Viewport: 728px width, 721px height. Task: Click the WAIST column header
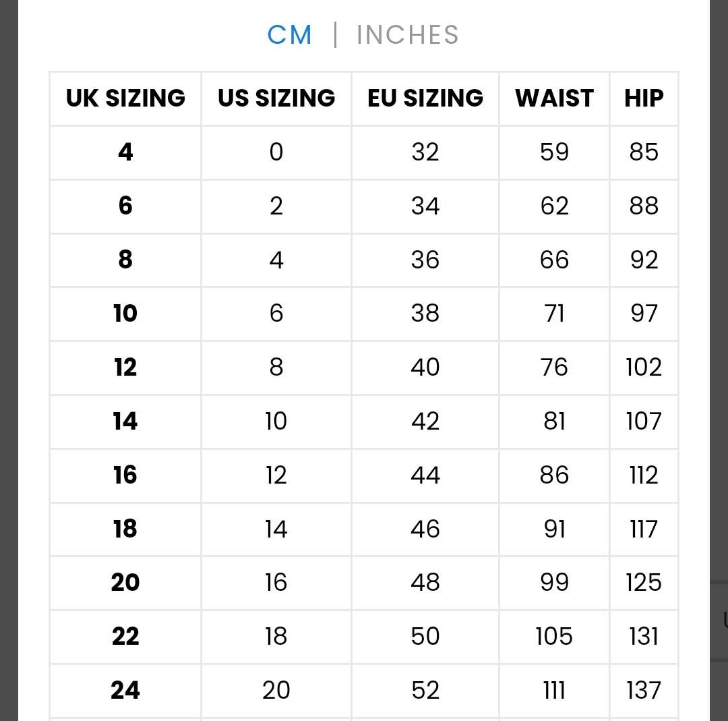[x=554, y=98]
